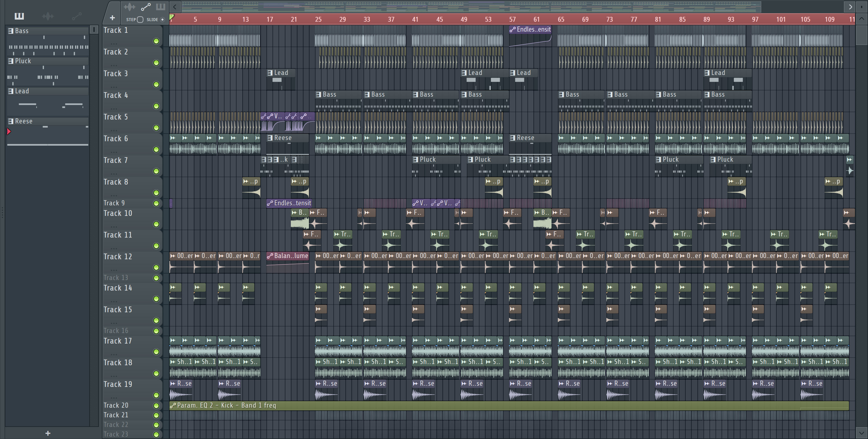Select the Reese pattern in picker
This screenshot has width=868, height=439.
coord(48,132)
